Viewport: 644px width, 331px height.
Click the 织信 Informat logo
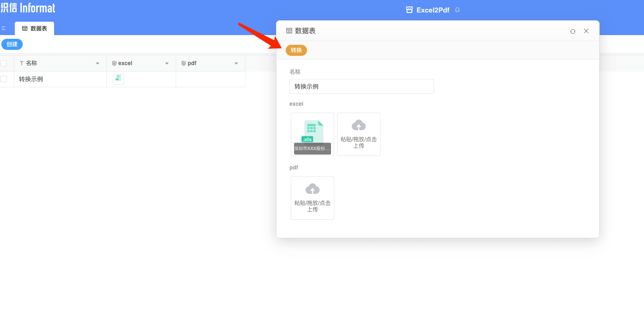pyautogui.click(x=28, y=8)
